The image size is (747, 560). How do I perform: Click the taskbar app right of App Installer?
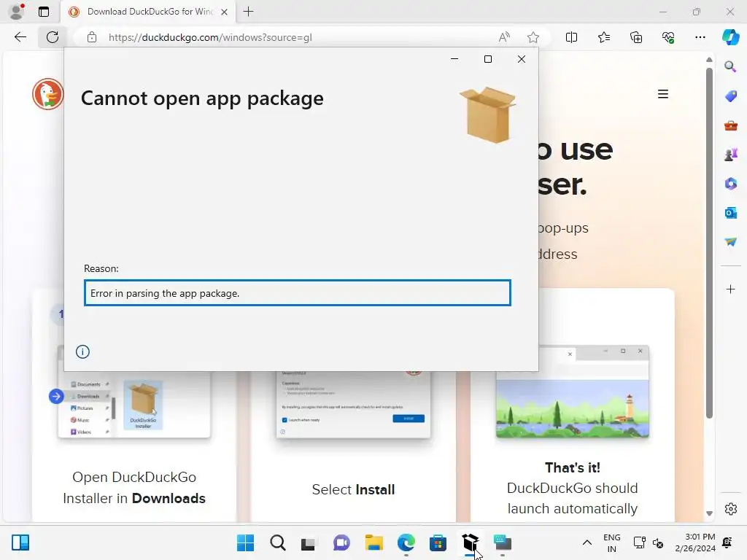503,542
